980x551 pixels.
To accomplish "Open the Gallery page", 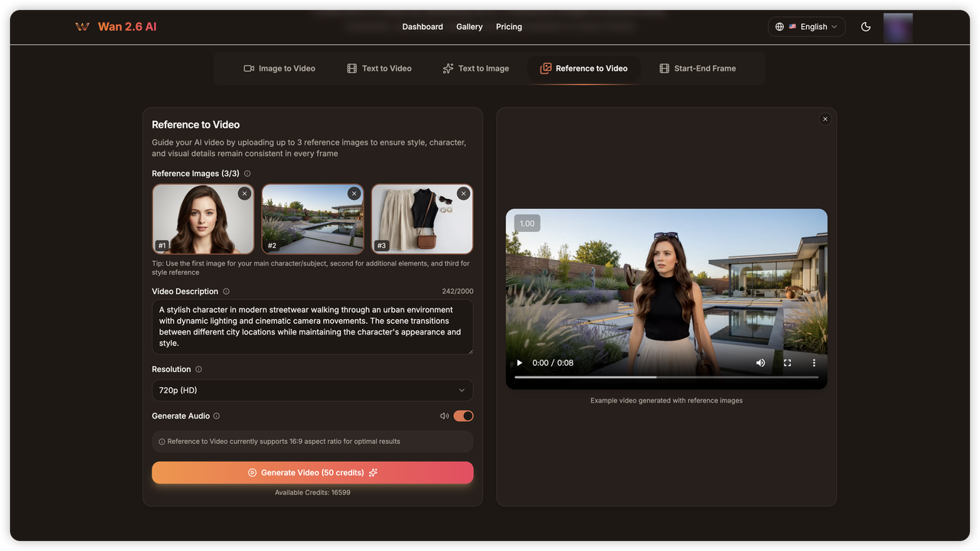I will (x=469, y=27).
